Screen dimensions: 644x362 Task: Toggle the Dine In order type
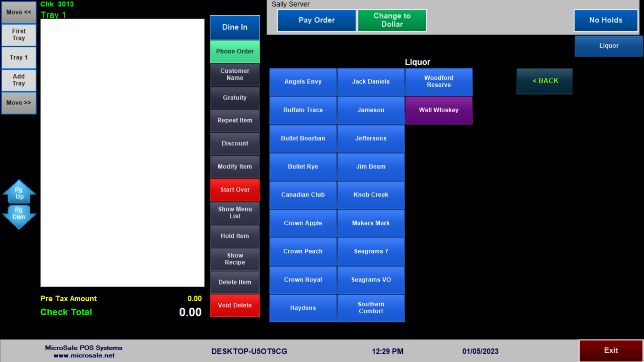click(x=235, y=27)
